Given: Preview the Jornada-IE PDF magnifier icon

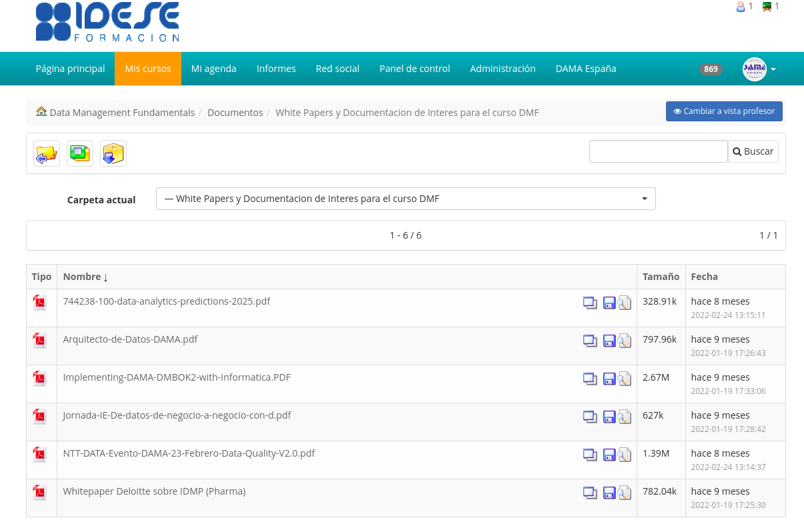Looking at the screenshot, I should (x=624, y=417).
